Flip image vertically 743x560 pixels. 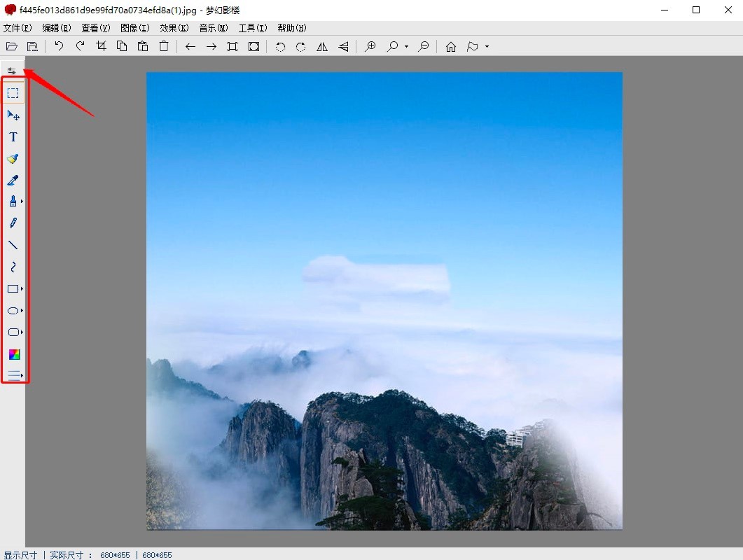(344, 46)
